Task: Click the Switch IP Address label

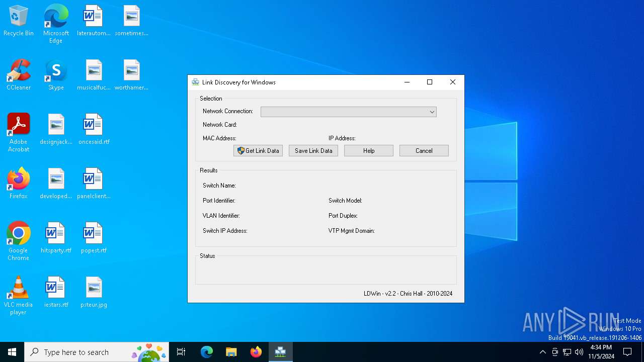Action: tap(225, 231)
